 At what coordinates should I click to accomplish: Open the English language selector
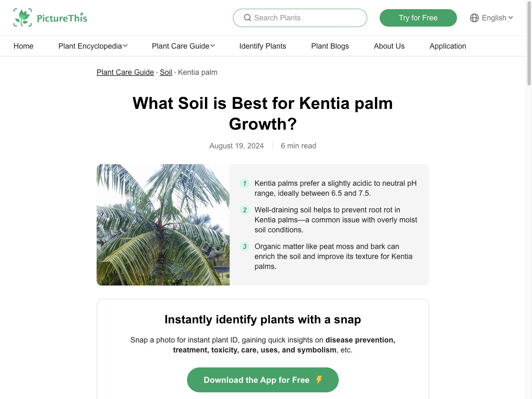(x=495, y=18)
